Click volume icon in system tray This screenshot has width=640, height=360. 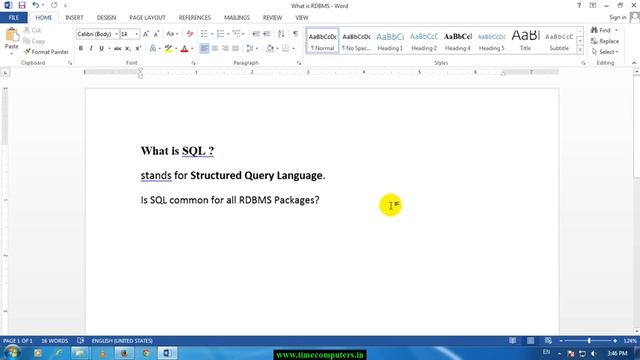tap(594, 353)
